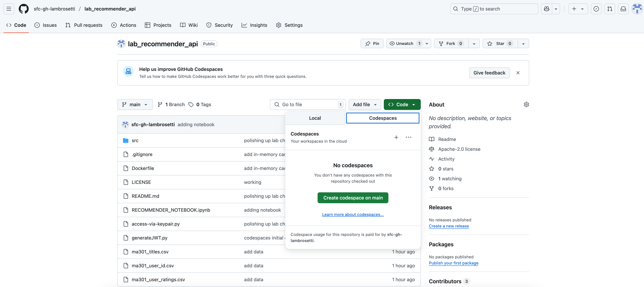Open pull requests icon in header

pos(610,9)
